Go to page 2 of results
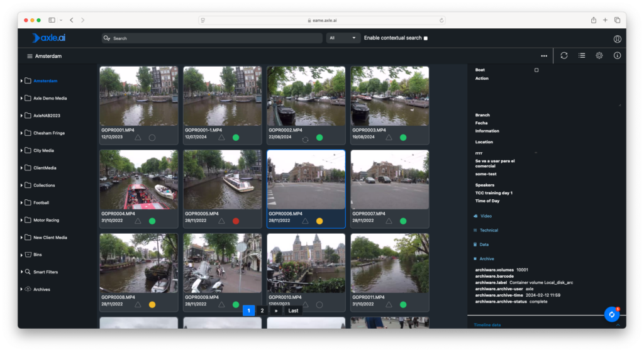 click(262, 311)
